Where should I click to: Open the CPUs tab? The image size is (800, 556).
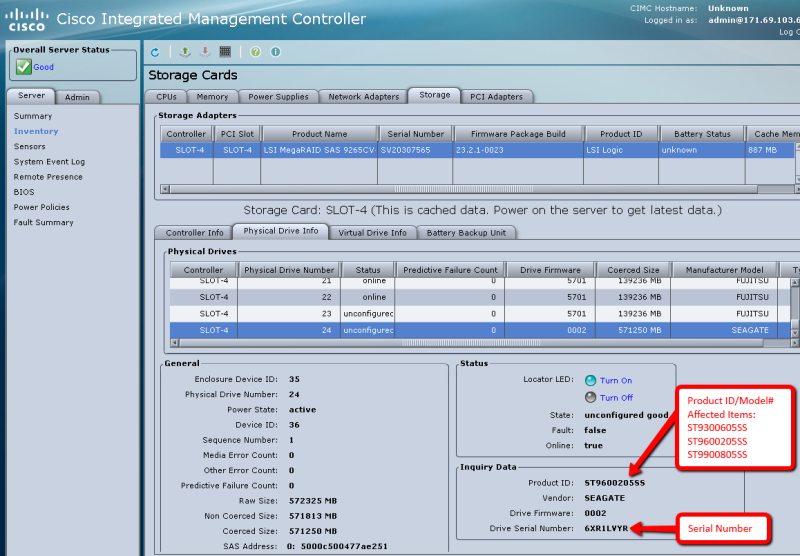[166, 96]
